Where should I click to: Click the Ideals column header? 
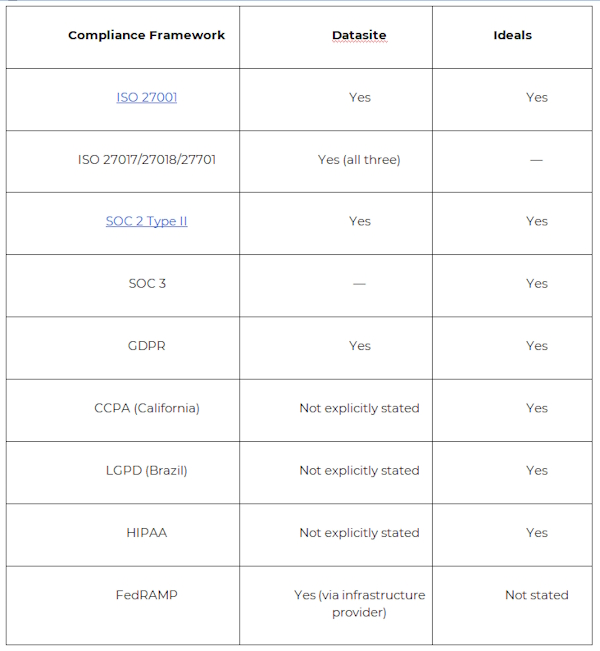coord(512,35)
